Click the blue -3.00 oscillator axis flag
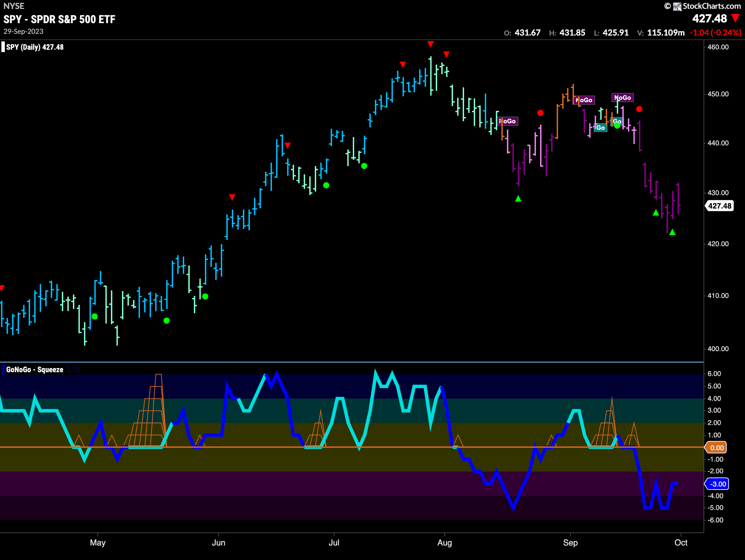Image resolution: width=745 pixels, height=560 pixels. 717,484
